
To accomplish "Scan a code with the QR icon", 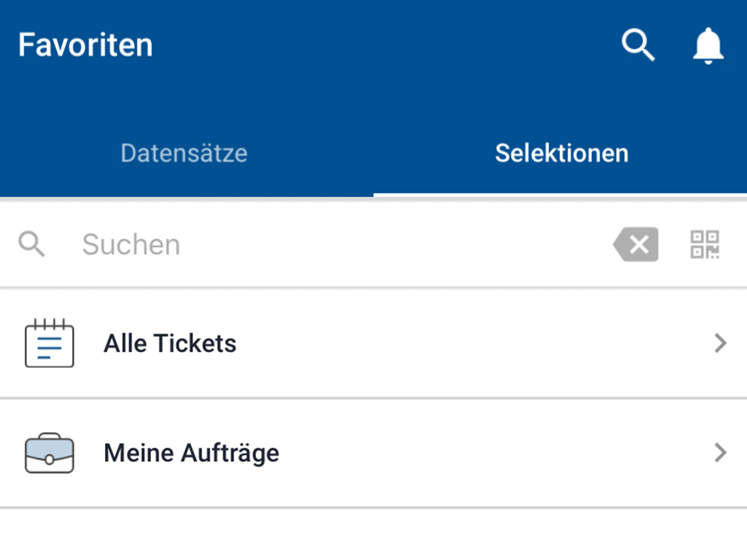I will [705, 244].
